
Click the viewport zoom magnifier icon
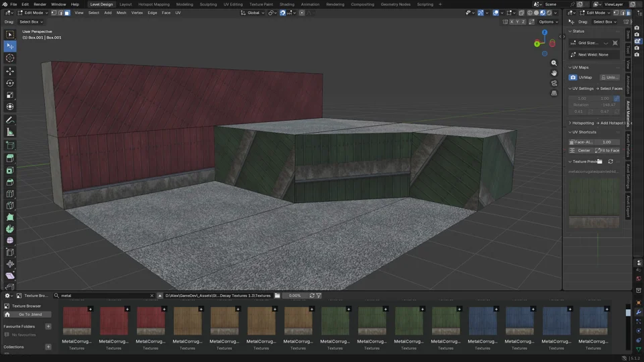click(553, 63)
